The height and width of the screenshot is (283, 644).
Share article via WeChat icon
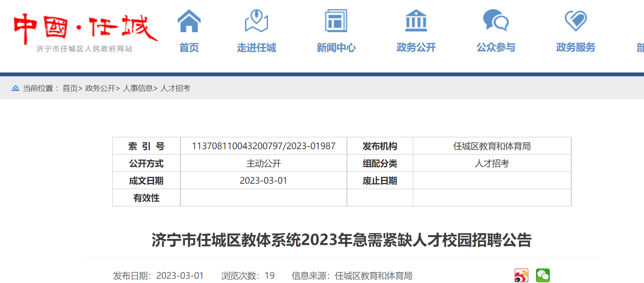coord(543,275)
